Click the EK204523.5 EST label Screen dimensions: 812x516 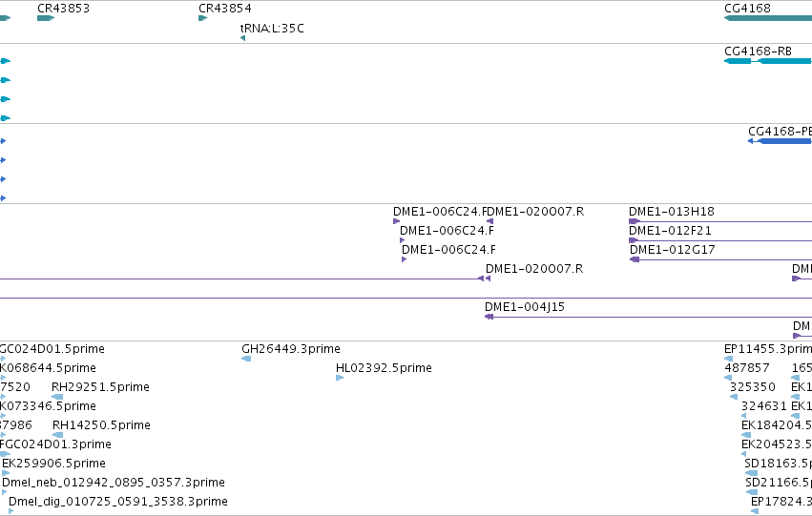pyautogui.click(x=777, y=444)
